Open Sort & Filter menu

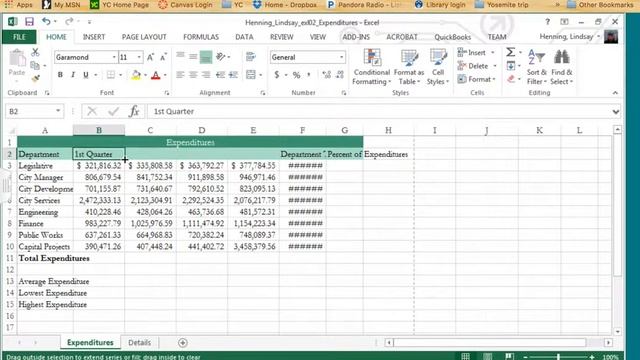(x=536, y=67)
